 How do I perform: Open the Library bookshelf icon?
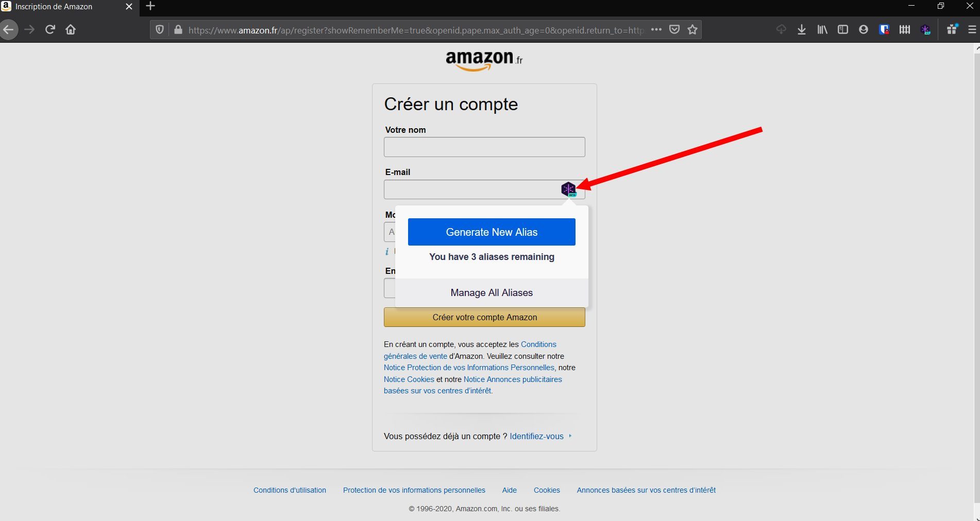[x=822, y=30]
